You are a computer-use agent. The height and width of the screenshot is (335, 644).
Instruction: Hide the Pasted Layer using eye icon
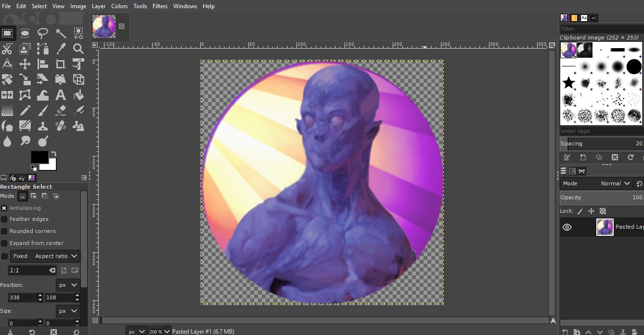tap(567, 227)
